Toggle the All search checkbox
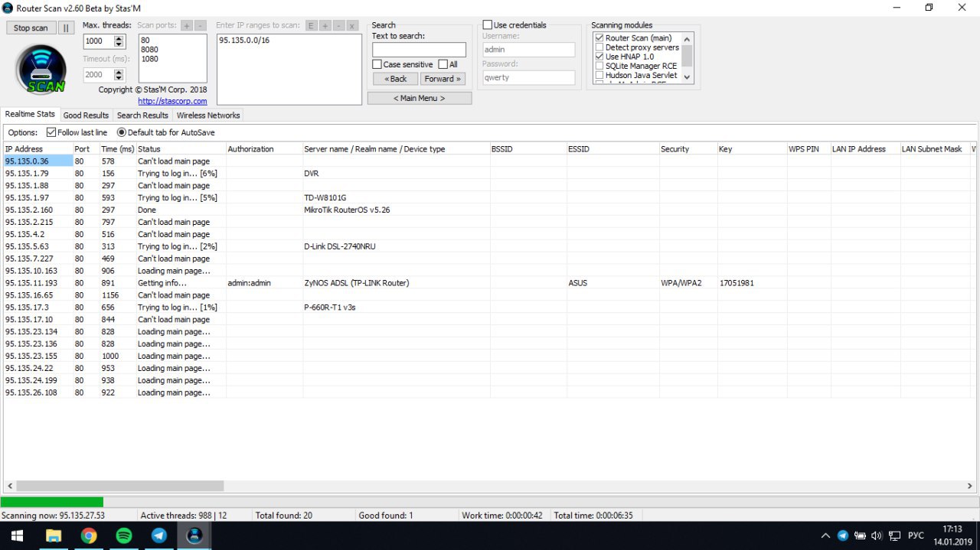980x550 pixels. (443, 64)
